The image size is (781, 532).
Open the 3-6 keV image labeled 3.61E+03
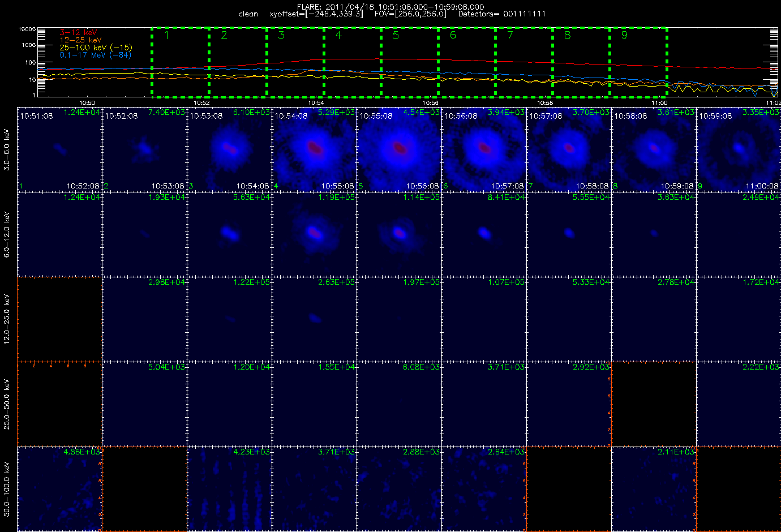[654, 149]
